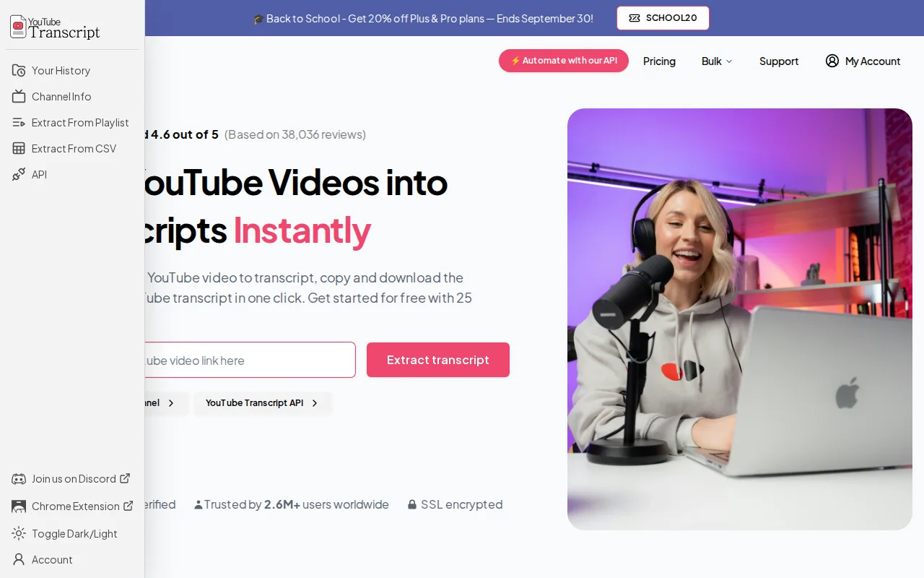Click the external link icon beside Discord

(125, 478)
